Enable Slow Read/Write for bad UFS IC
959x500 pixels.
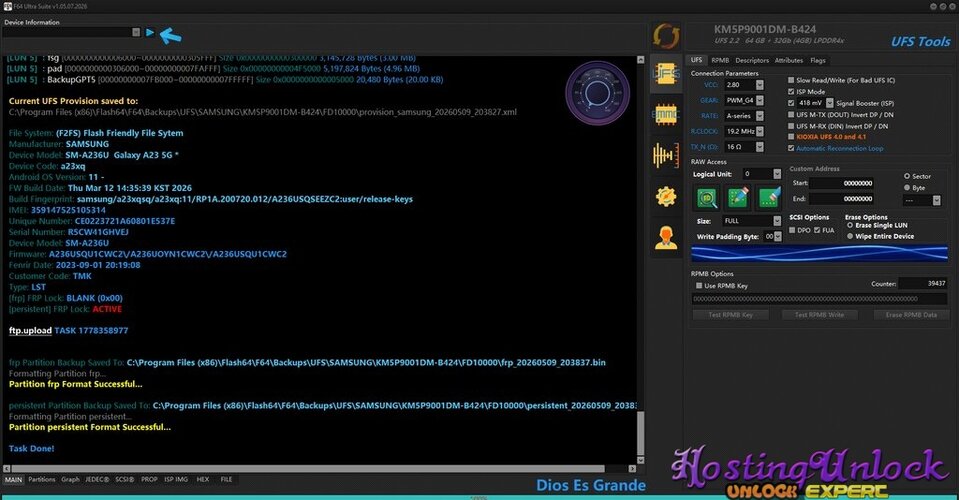(x=791, y=80)
